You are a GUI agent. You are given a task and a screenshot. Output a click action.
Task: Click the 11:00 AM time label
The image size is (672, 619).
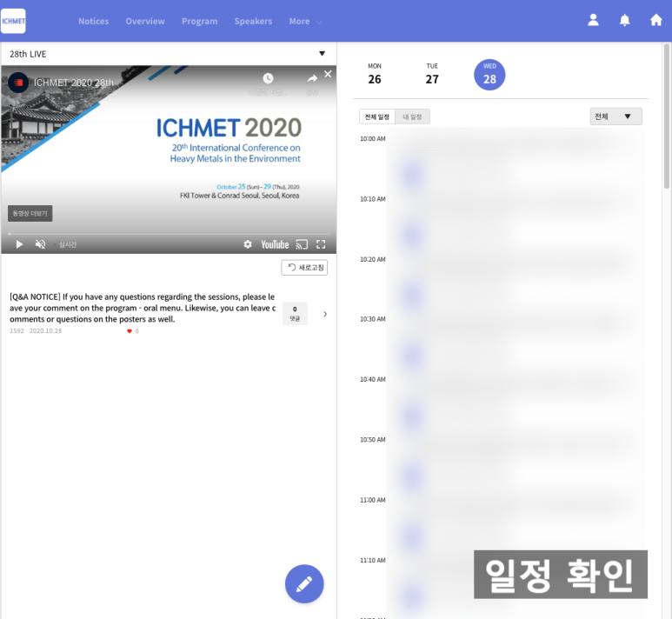point(372,500)
